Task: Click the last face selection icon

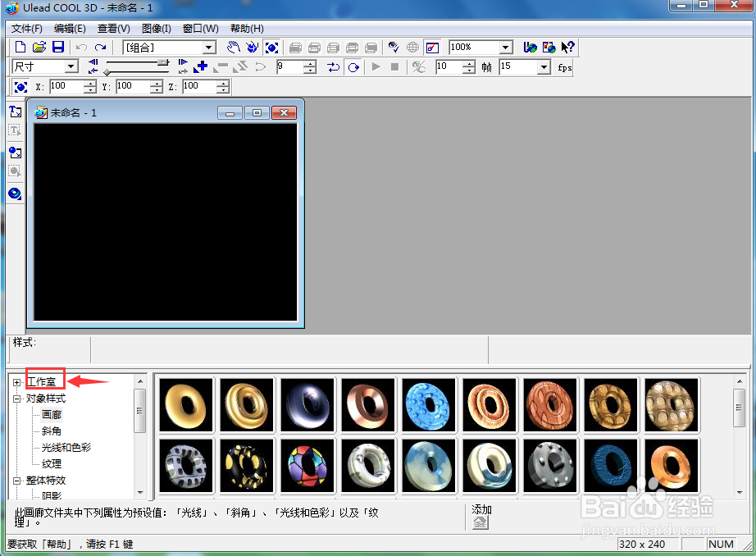Action: pos(371,48)
